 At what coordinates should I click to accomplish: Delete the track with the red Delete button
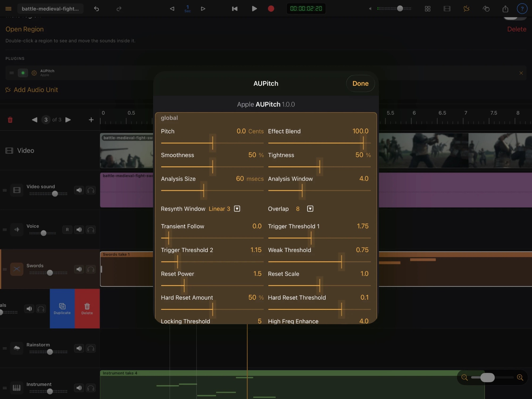87,308
